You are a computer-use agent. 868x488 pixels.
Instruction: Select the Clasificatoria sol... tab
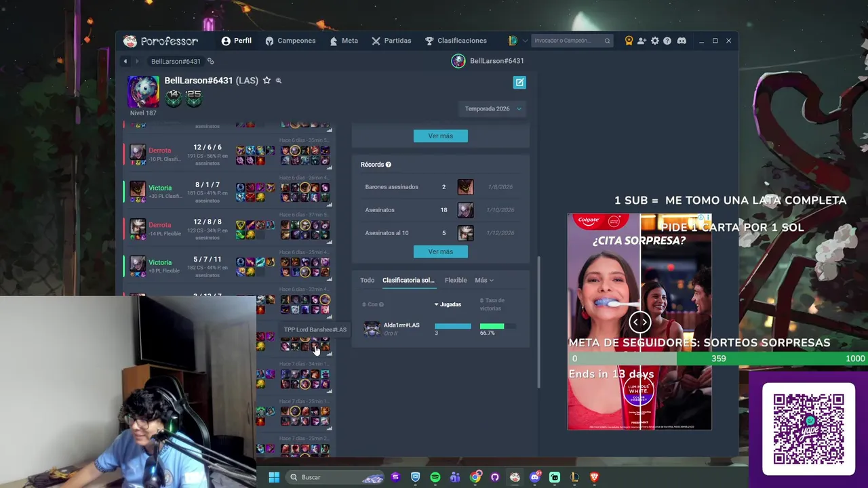(408, 280)
